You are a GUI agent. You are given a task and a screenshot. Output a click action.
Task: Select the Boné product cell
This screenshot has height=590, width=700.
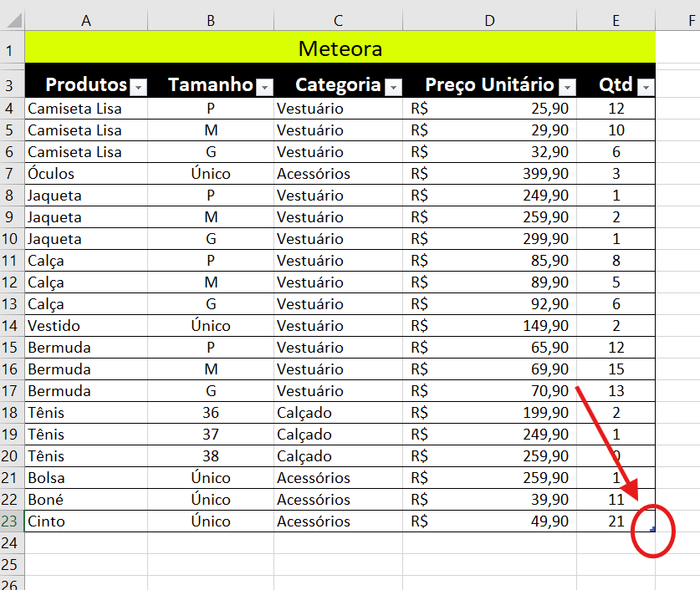86,500
